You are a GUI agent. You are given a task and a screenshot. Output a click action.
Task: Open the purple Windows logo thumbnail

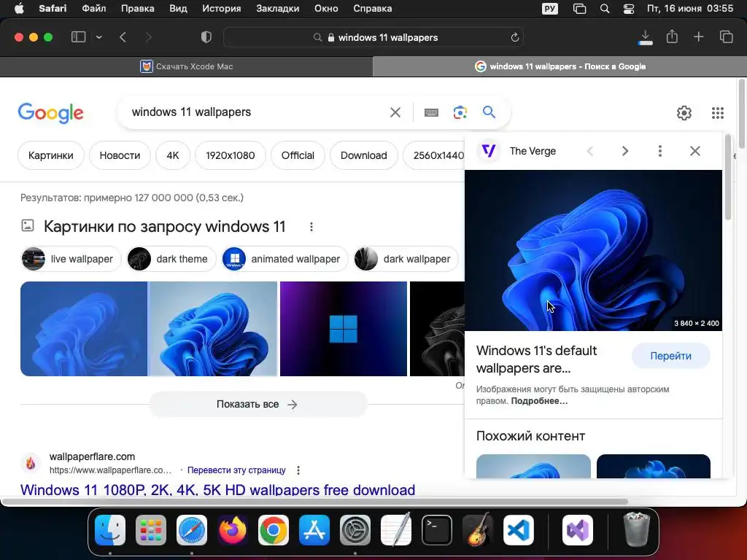click(x=344, y=329)
